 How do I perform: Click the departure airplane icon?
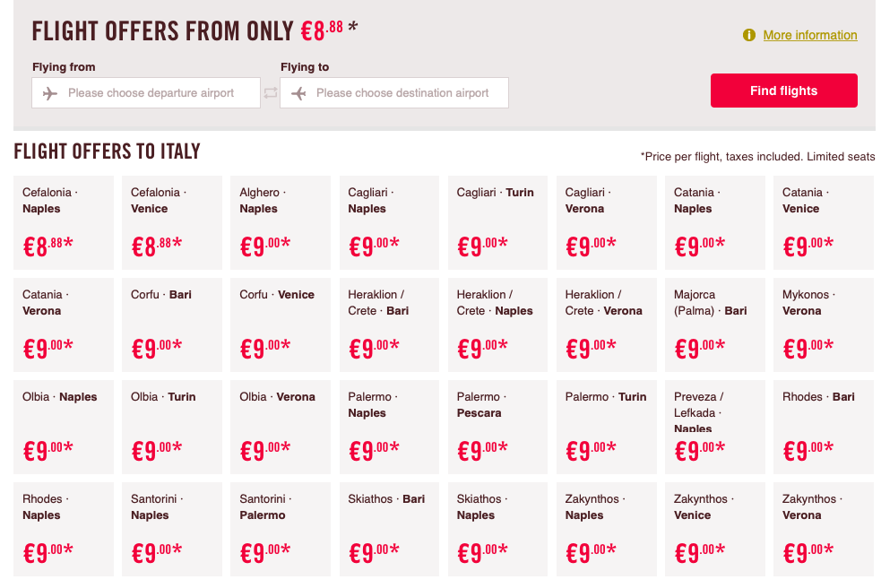tap(50, 92)
